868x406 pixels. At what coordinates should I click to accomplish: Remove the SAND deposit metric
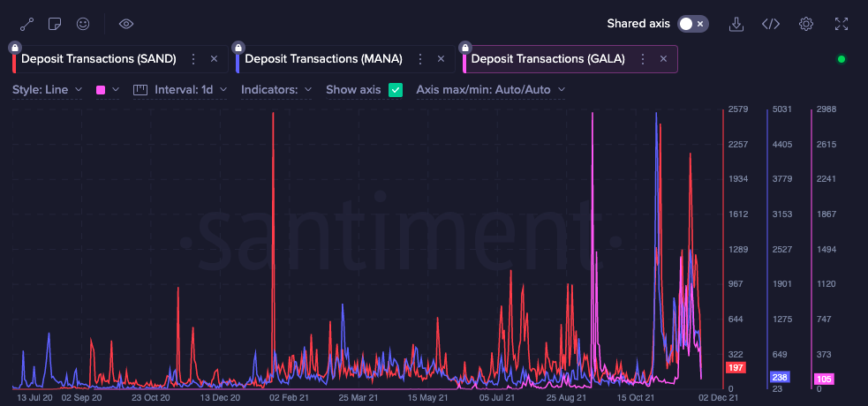[215, 59]
